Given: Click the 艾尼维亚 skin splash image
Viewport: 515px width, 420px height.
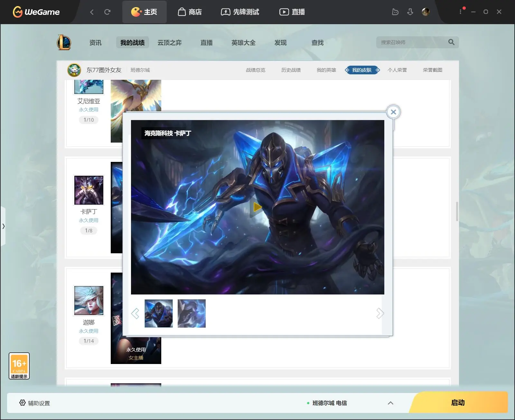Looking at the screenshot, I should (x=136, y=96).
